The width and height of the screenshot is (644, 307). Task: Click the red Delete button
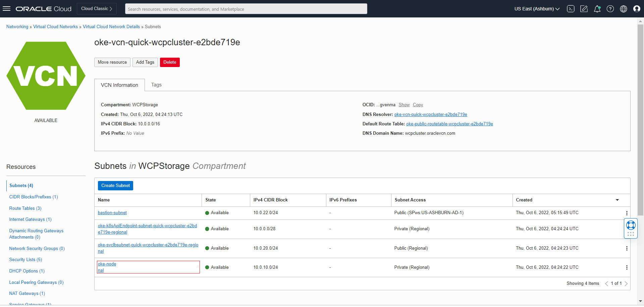170,62
